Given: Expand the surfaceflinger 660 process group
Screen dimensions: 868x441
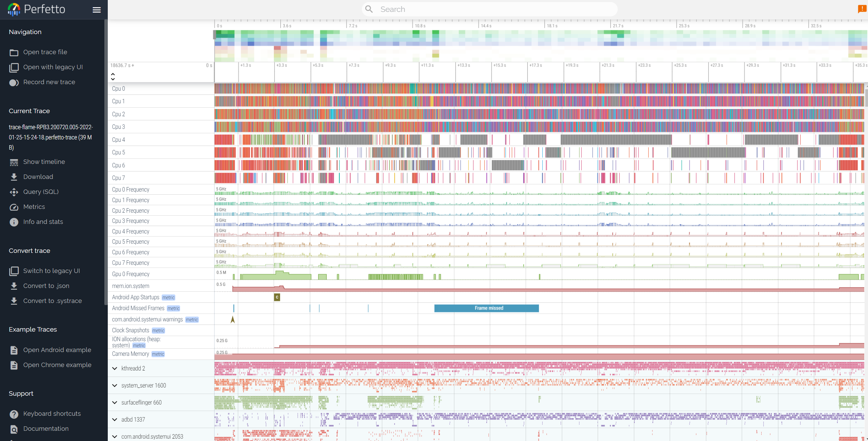Looking at the screenshot, I should (115, 402).
